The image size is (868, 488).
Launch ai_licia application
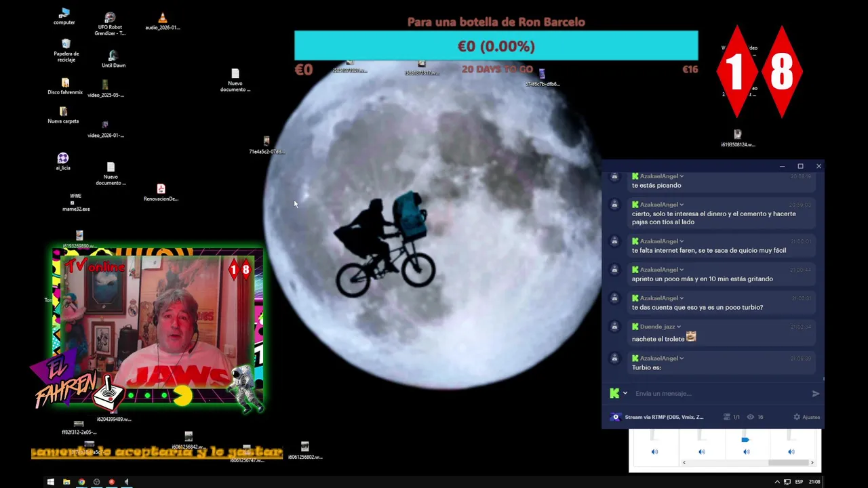tap(63, 161)
